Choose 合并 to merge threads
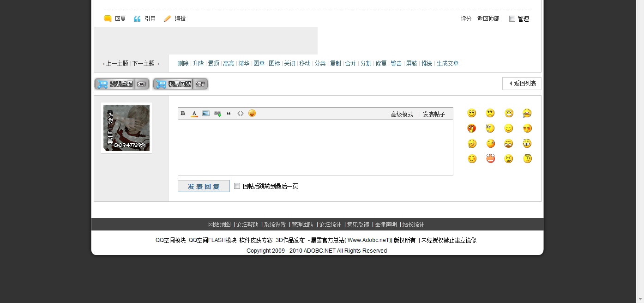Viewport: 644px width, 303px height. (350, 64)
